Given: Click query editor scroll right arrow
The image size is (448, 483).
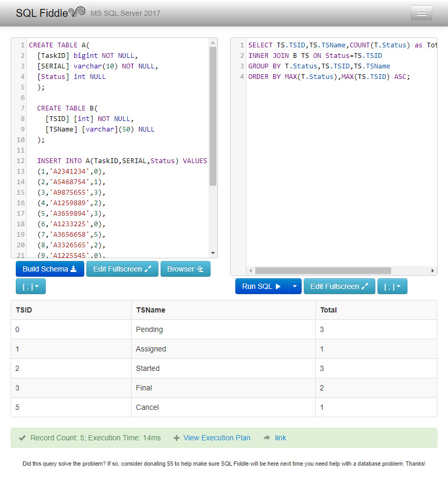Looking at the screenshot, I should [x=433, y=270].
